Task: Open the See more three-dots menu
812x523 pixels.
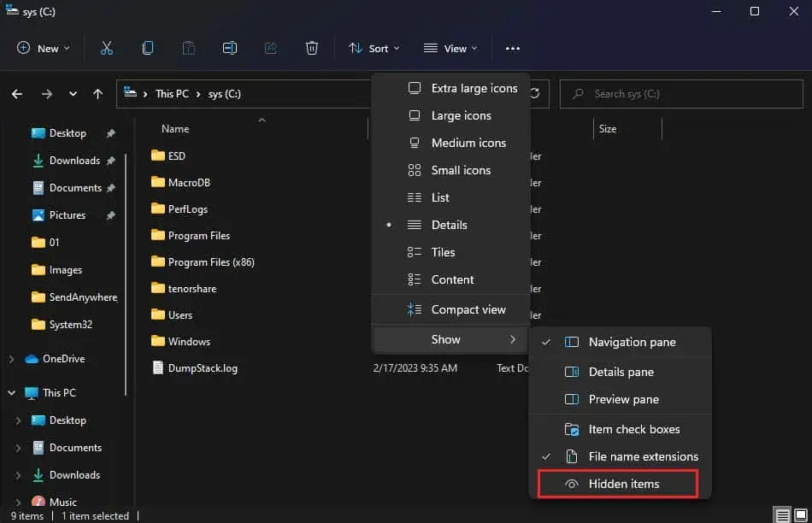Action: click(513, 49)
